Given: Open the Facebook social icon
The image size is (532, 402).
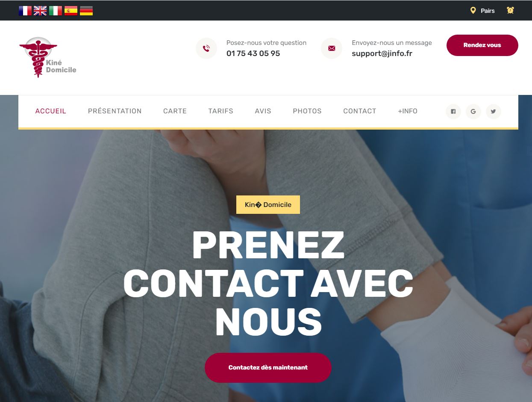Looking at the screenshot, I should pyautogui.click(x=453, y=111).
